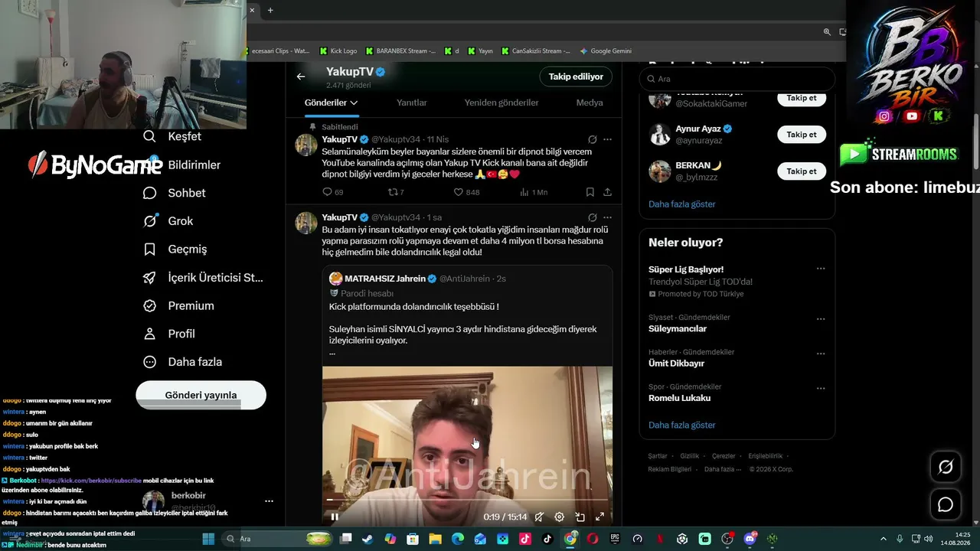This screenshot has width=980, height=551.
Task: Expand the video to fullscreen
Action: coord(599,517)
